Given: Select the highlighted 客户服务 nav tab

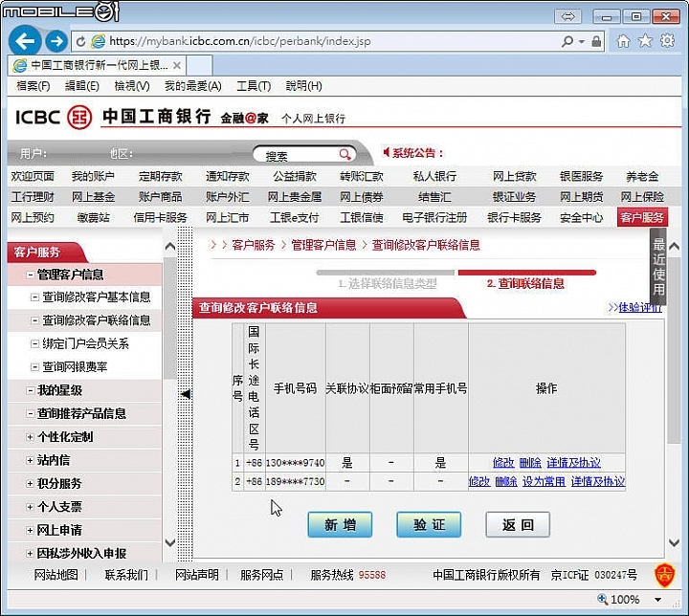Looking at the screenshot, I should 642,217.
